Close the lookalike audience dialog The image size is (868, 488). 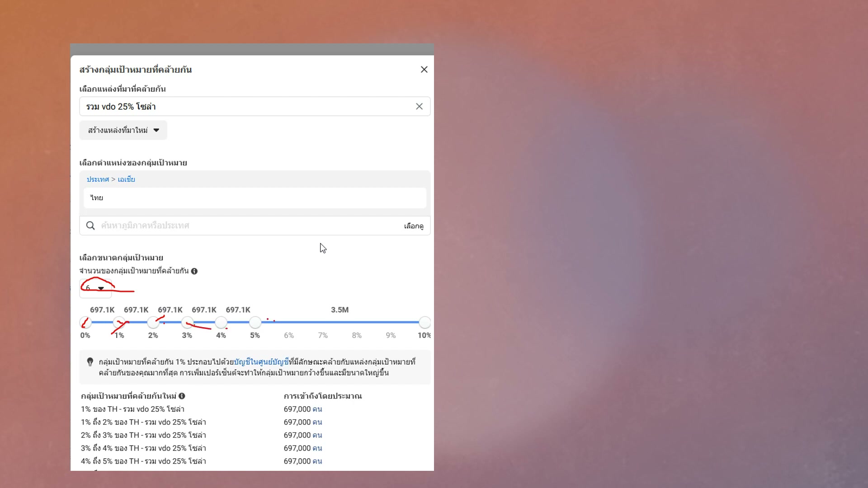[x=424, y=70]
